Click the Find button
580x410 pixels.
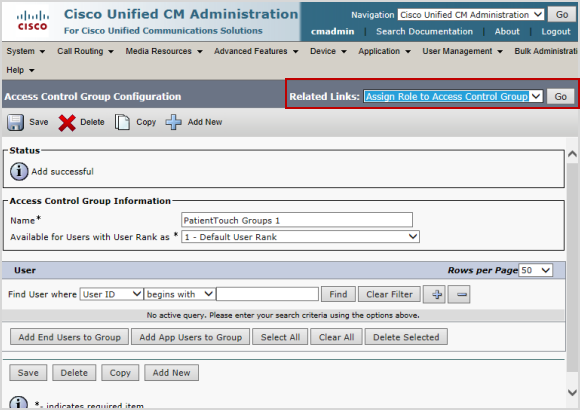click(338, 294)
